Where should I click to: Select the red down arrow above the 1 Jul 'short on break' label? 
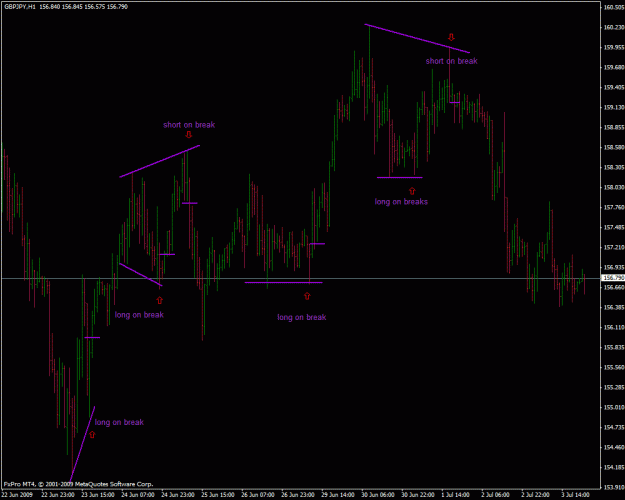[x=451, y=37]
